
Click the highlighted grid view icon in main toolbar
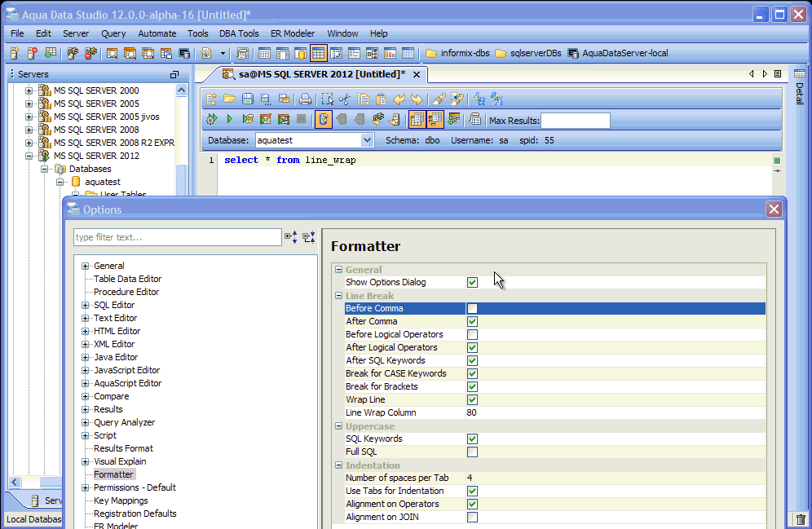click(319, 53)
